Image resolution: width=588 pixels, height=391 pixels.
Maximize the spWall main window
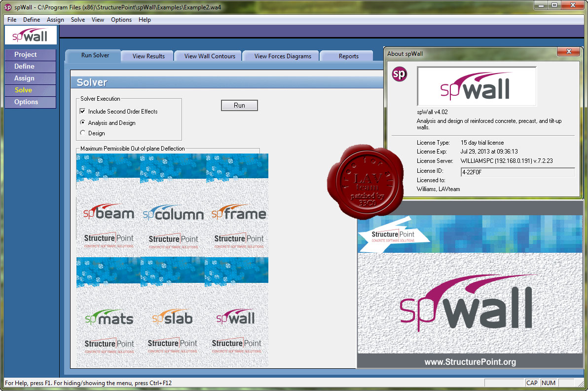tap(554, 5)
